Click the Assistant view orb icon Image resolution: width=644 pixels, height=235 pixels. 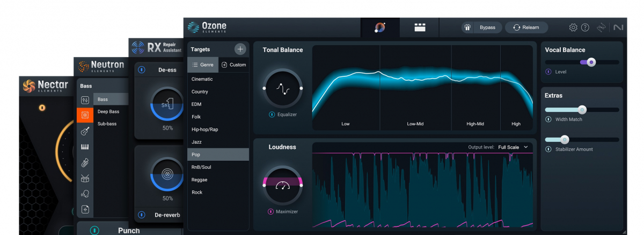(x=380, y=27)
